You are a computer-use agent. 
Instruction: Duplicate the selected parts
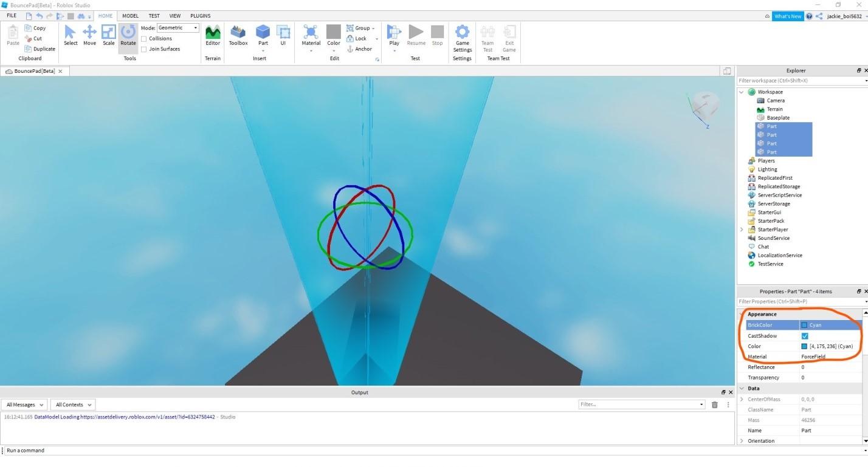tap(40, 49)
